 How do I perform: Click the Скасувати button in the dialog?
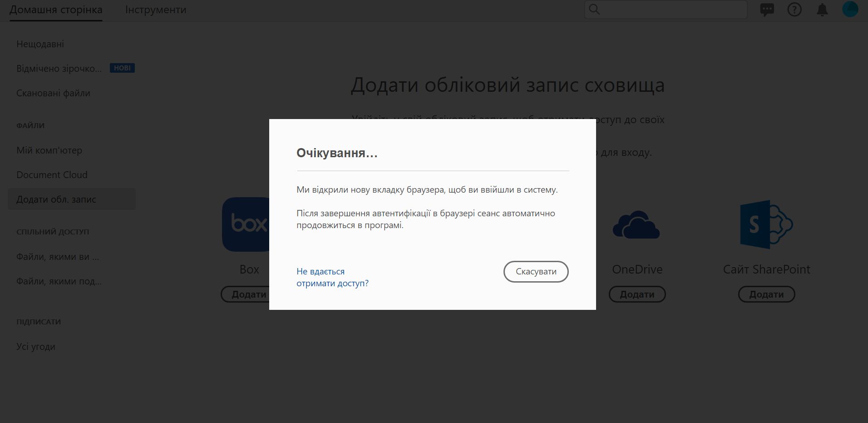point(536,272)
